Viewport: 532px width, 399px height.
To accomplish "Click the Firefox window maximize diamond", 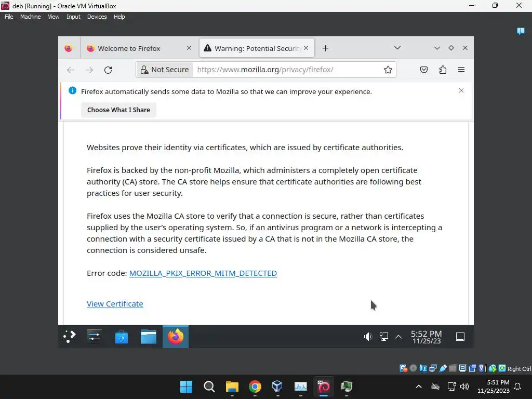I will click(451, 48).
